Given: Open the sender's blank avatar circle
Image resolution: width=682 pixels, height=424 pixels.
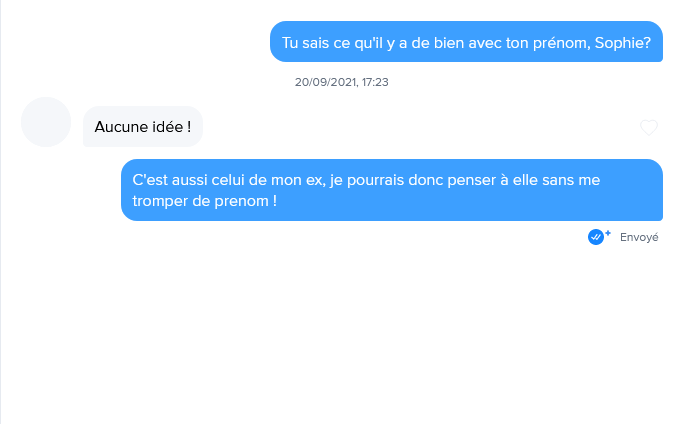Looking at the screenshot, I should [46, 122].
